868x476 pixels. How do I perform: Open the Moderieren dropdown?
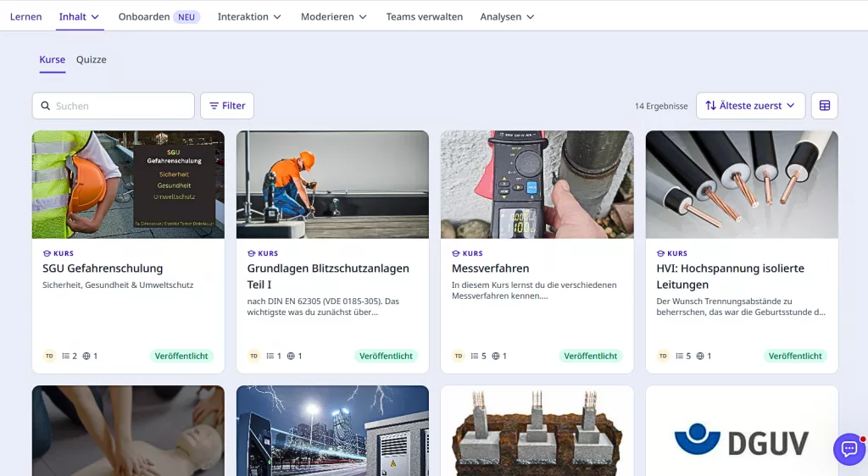[x=333, y=17]
